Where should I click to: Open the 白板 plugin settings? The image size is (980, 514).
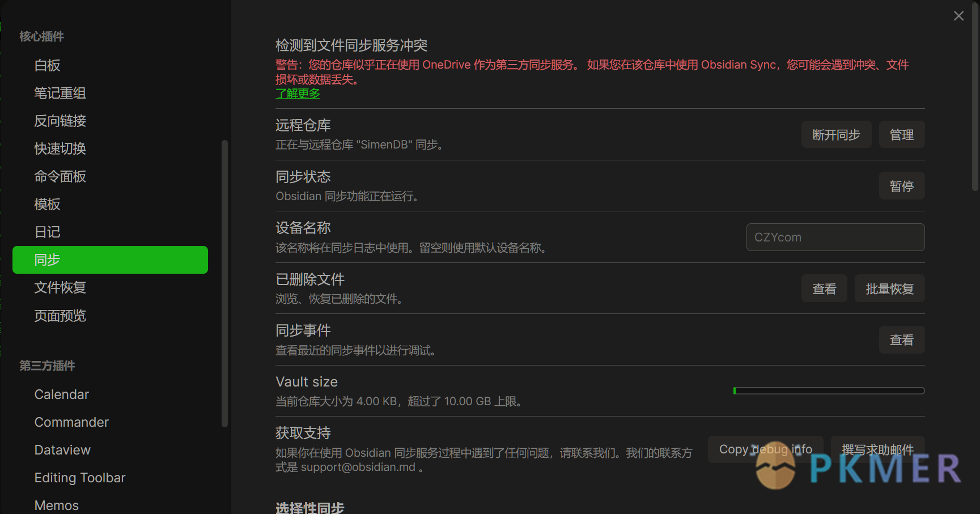110,65
